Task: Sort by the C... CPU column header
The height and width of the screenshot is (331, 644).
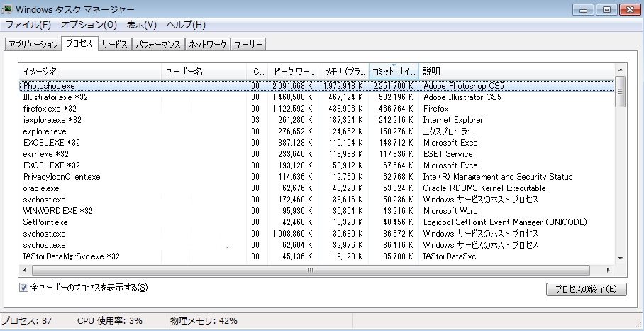Action: (x=257, y=72)
